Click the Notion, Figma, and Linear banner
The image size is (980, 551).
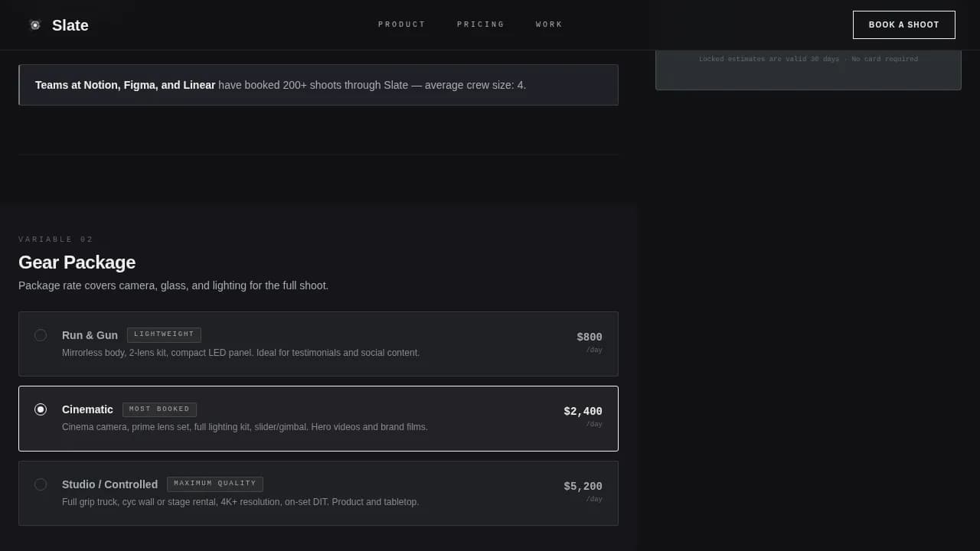tap(318, 85)
